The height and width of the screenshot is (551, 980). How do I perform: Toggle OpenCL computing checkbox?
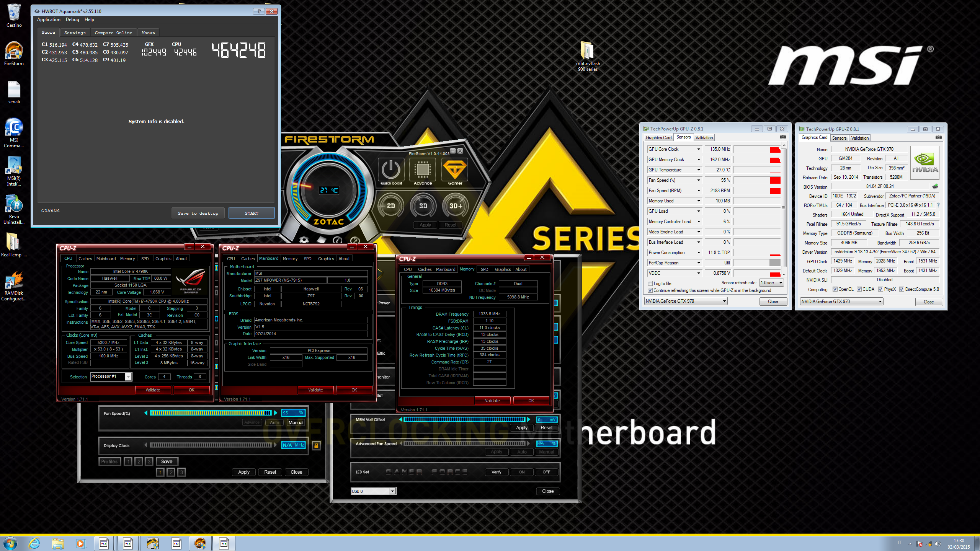[x=835, y=289]
